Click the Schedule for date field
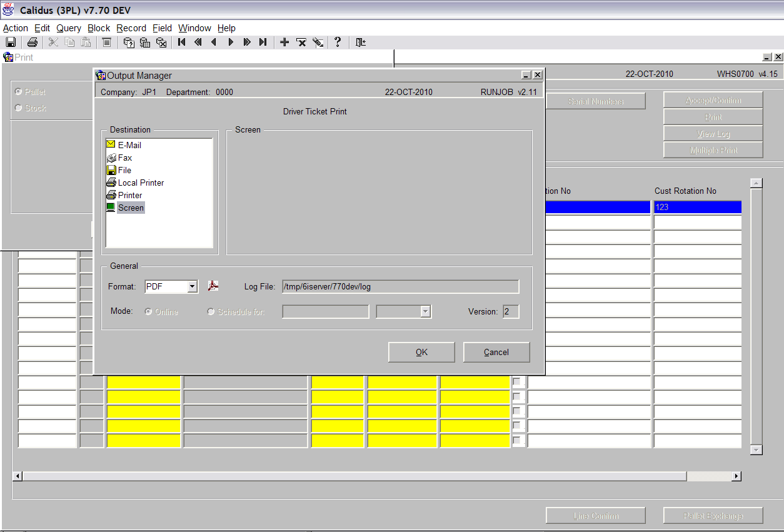The width and height of the screenshot is (784, 532). pos(326,311)
